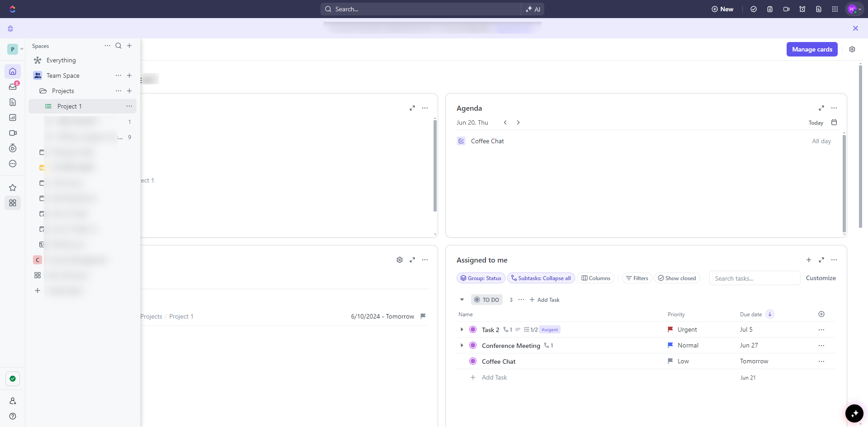Collapse the TO DO group
Screen dimensions: 868x427
point(462,300)
